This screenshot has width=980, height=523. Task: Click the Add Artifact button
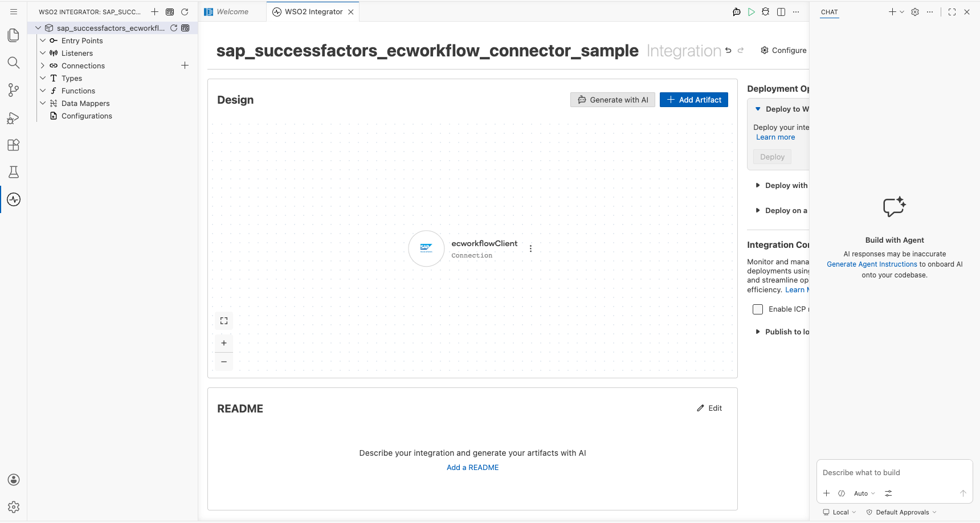[694, 100]
